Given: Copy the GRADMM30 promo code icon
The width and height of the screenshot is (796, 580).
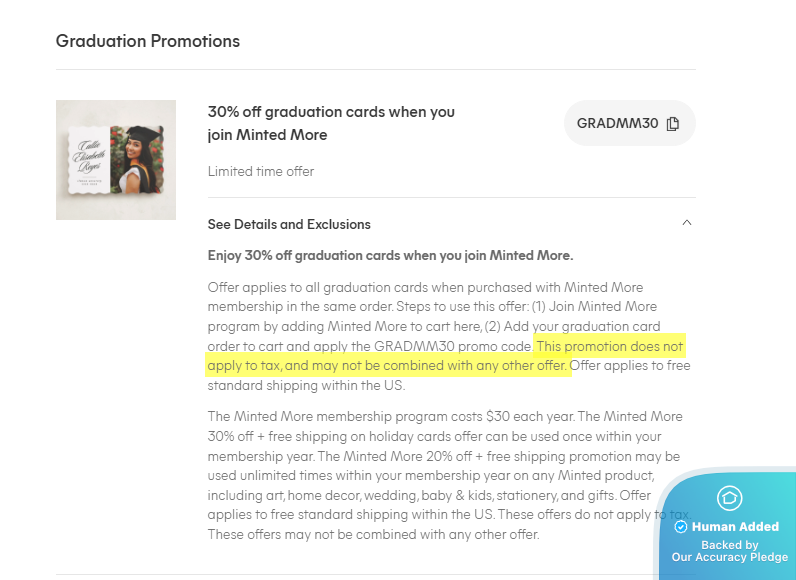Looking at the screenshot, I should pyautogui.click(x=673, y=124).
